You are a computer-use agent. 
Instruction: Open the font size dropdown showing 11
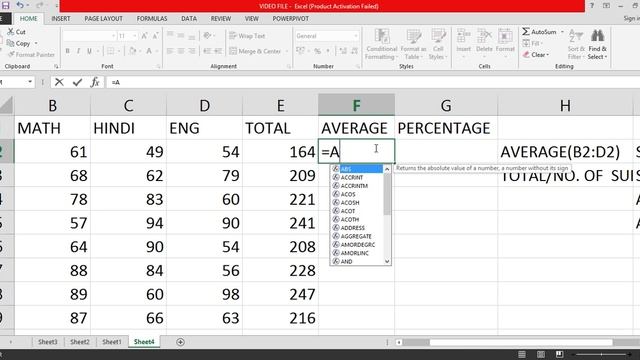pos(134,36)
